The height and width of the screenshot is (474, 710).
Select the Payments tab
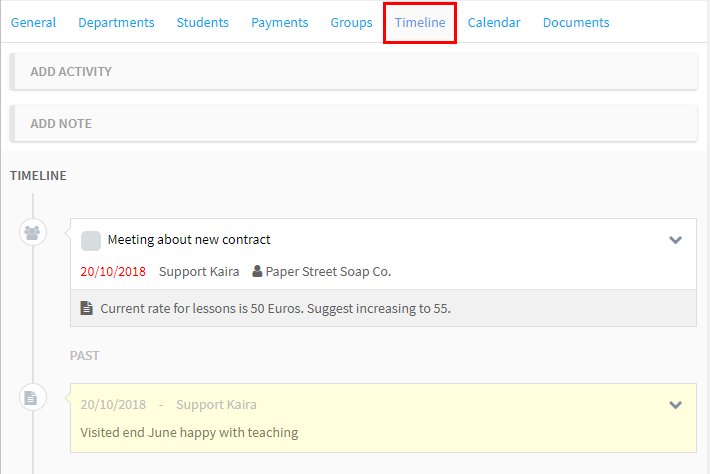point(279,23)
